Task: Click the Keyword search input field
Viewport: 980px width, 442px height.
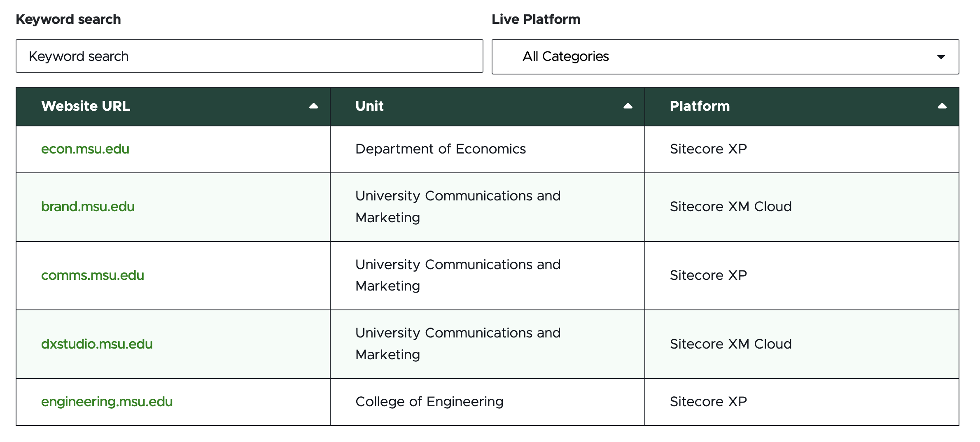Action: pos(249,56)
